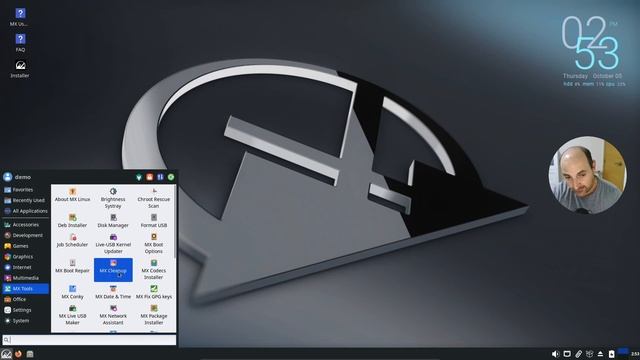This screenshot has height=360, width=640.
Task: Open MX Network Assistant
Action: [113, 315]
